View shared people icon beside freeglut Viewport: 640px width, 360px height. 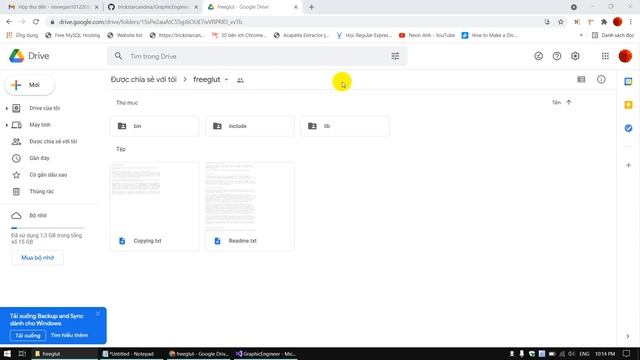240,80
